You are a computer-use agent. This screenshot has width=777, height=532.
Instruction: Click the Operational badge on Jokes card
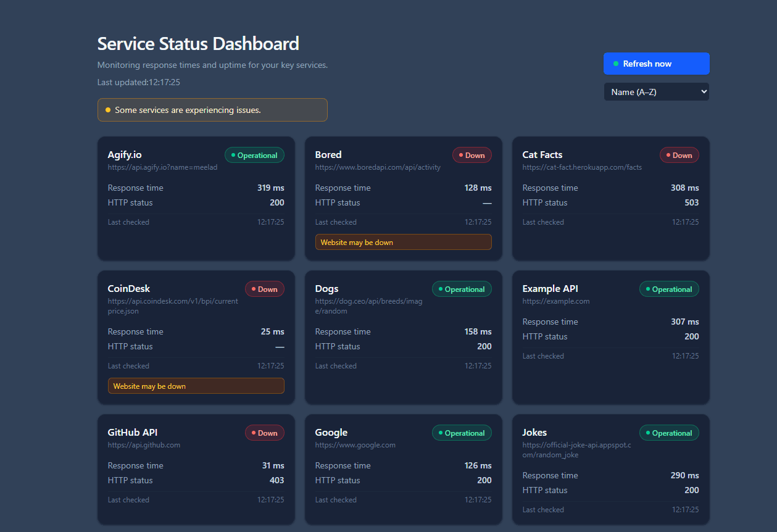point(669,433)
